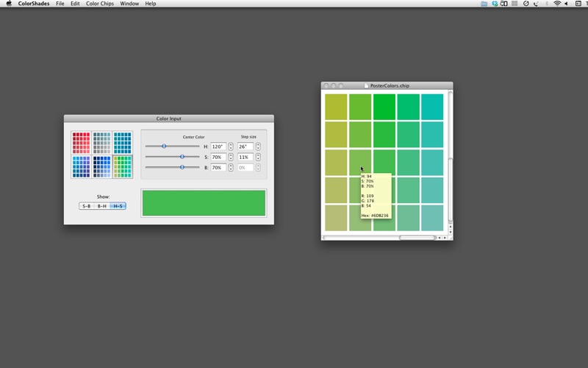Open the Window menu
The width and height of the screenshot is (588, 368).
pos(129,4)
